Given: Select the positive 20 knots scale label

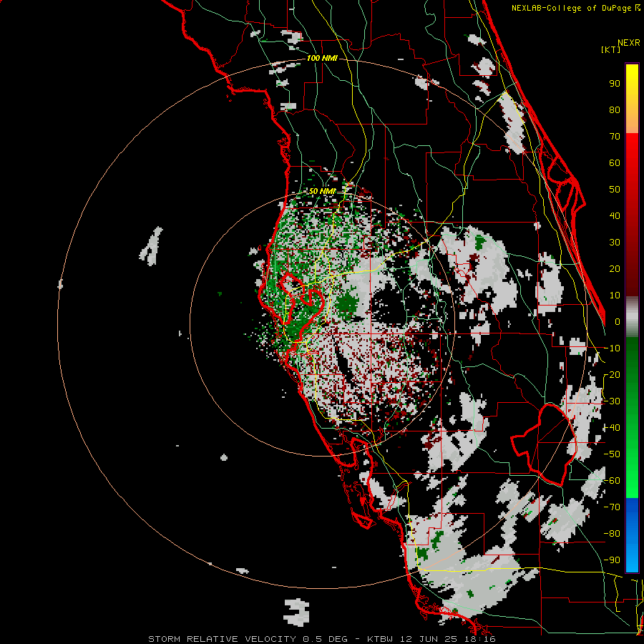Looking at the screenshot, I should [615, 268].
